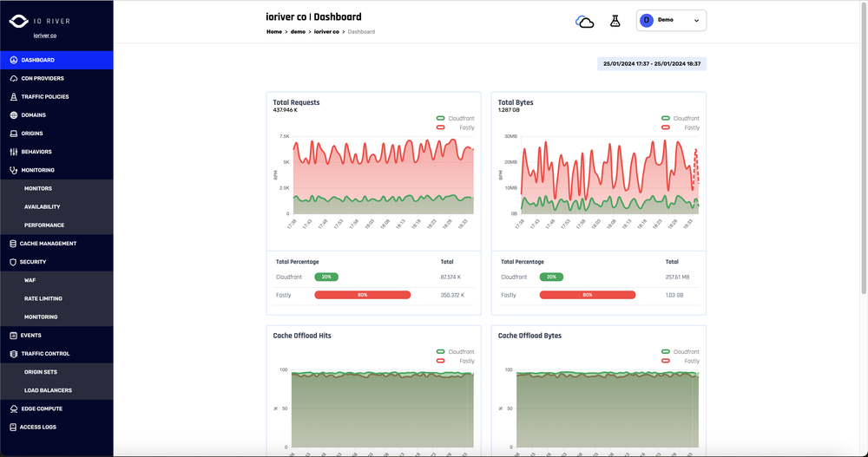
Task: Collapse the Monitoring sidebar section
Action: tap(37, 170)
